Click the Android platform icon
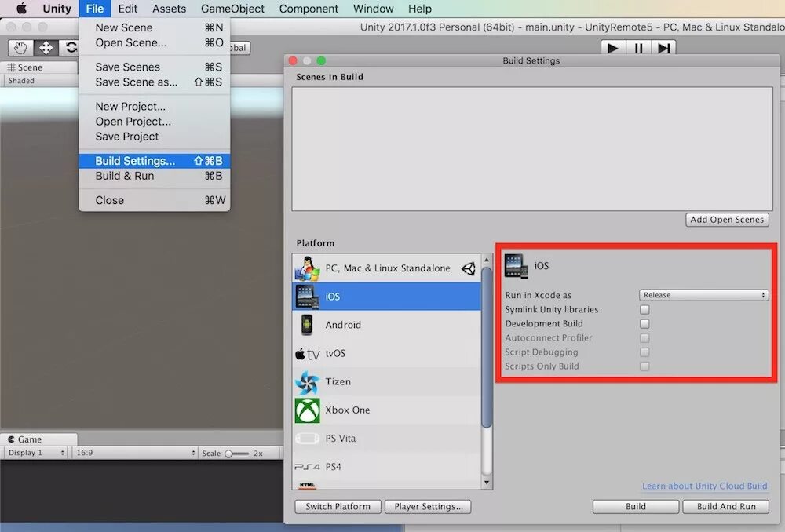This screenshot has height=532, width=785. tap(307, 325)
